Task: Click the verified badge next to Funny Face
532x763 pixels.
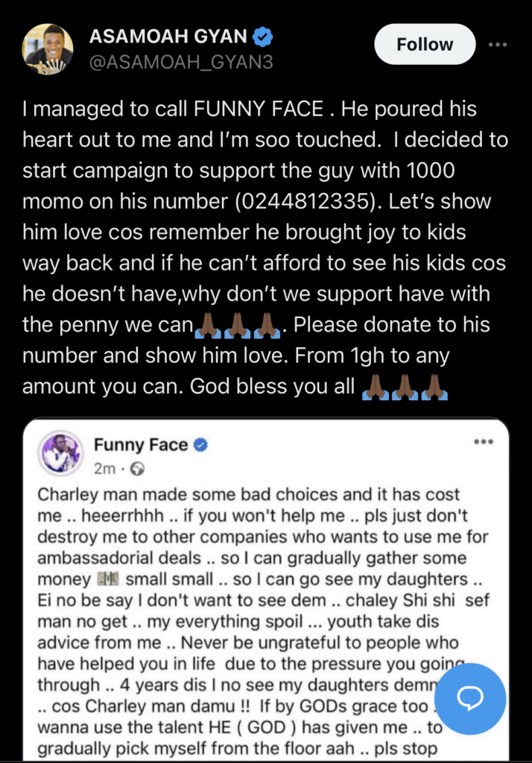Action: 200,445
